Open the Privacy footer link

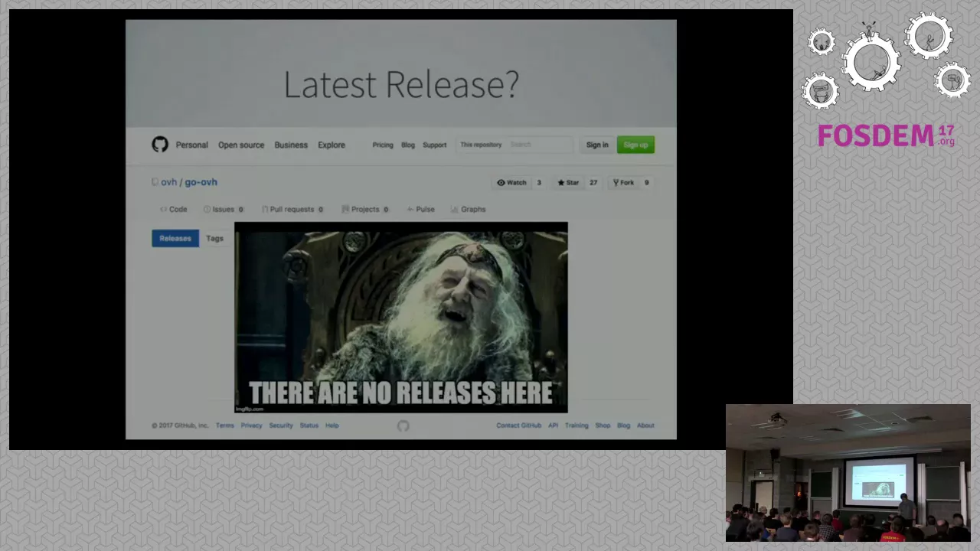click(251, 425)
